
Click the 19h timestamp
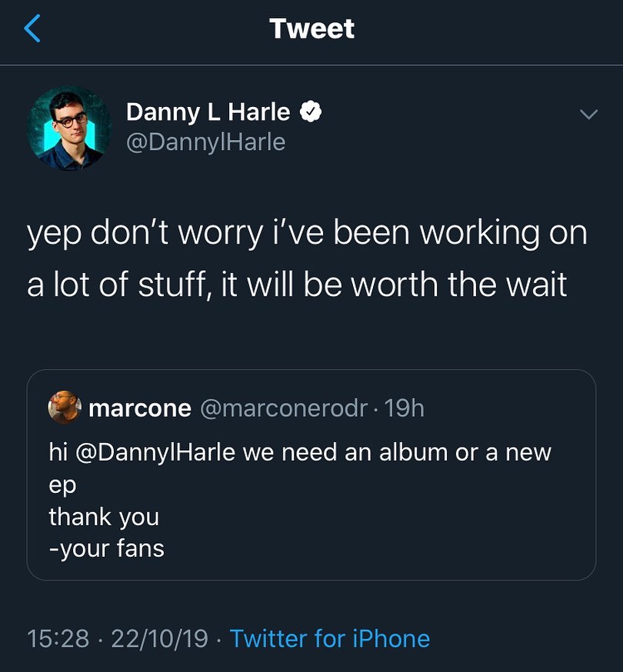[405, 408]
